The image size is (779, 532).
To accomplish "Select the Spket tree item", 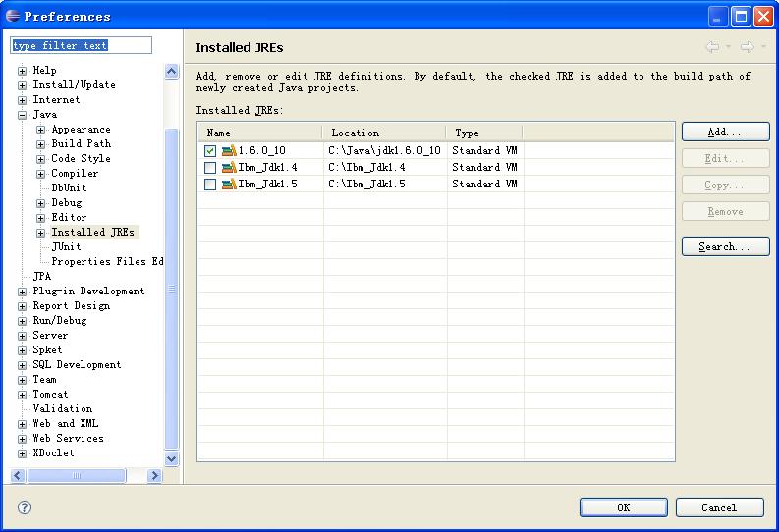I will (47, 349).
